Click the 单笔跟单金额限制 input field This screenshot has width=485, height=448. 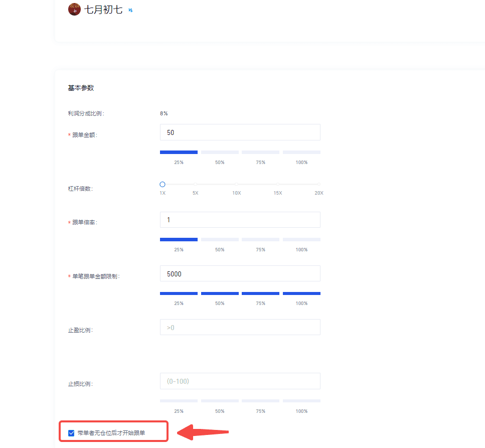(240, 274)
